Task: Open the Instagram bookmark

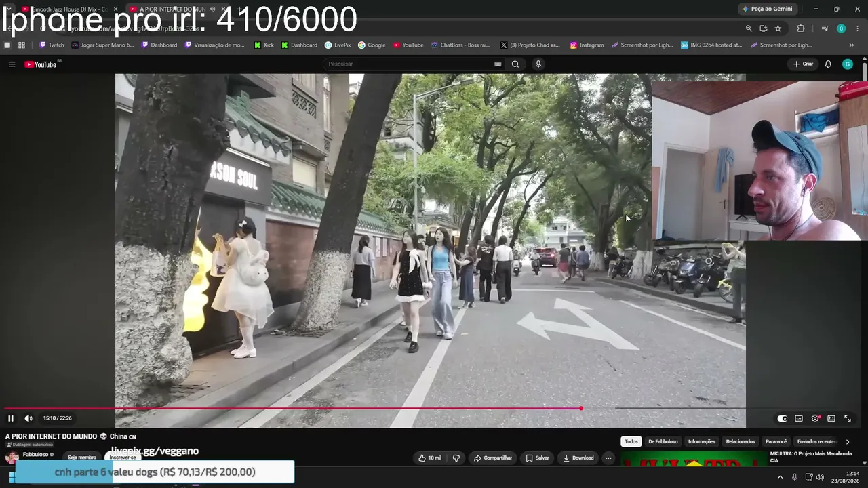Action: (587, 45)
